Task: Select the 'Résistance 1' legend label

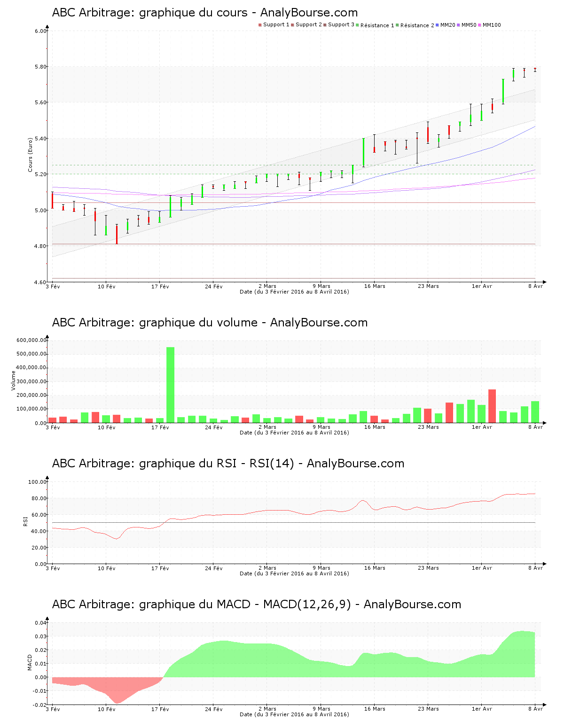Action: (377, 25)
